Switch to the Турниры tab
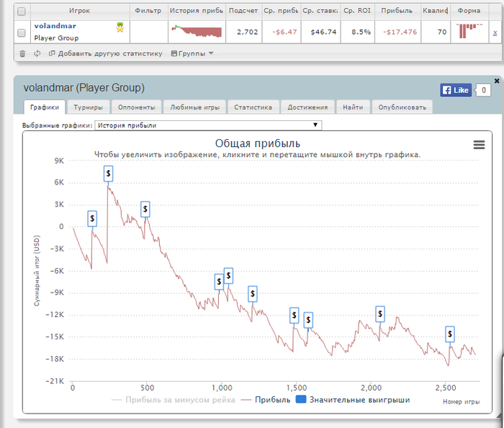Image resolution: width=504 pixels, height=428 pixels. point(87,107)
